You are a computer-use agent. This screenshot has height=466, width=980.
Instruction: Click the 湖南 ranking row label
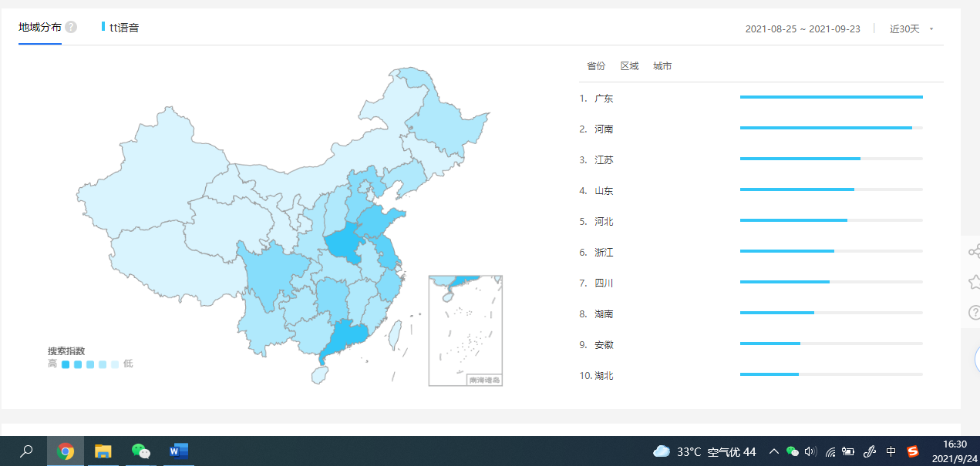coord(604,314)
